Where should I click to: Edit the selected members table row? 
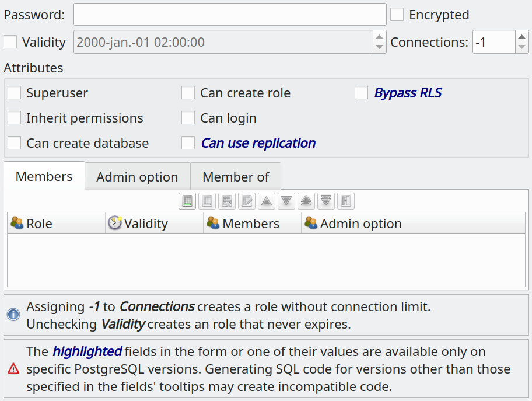pyautogui.click(x=247, y=201)
